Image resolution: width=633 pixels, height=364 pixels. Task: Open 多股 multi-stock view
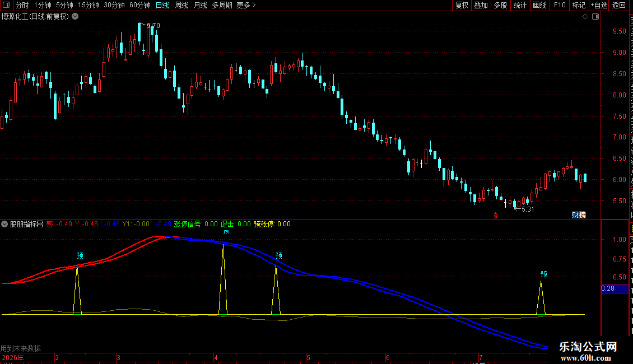coord(500,5)
